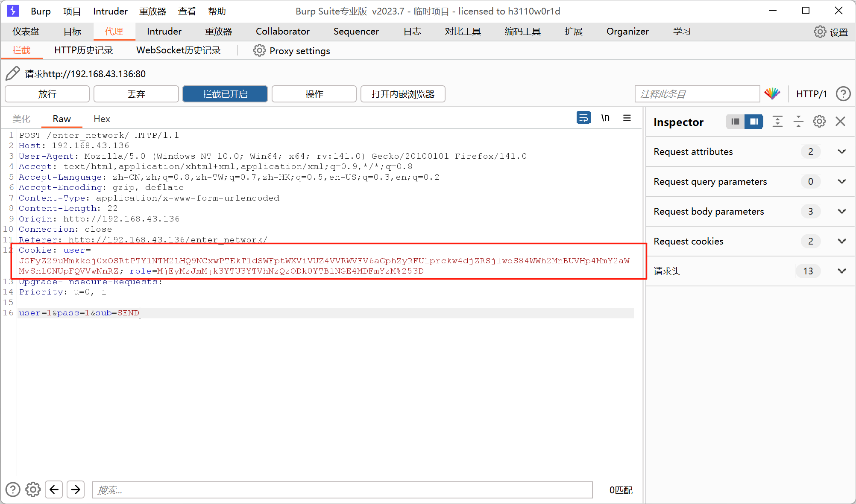Open the 扩展 tab
The height and width of the screenshot is (504, 856).
point(573,32)
